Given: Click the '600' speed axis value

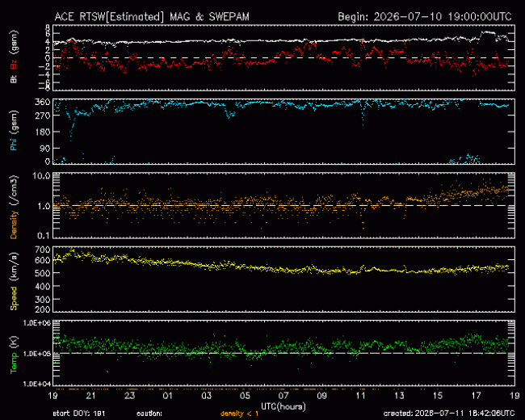Looking at the screenshot, I should [43, 260].
